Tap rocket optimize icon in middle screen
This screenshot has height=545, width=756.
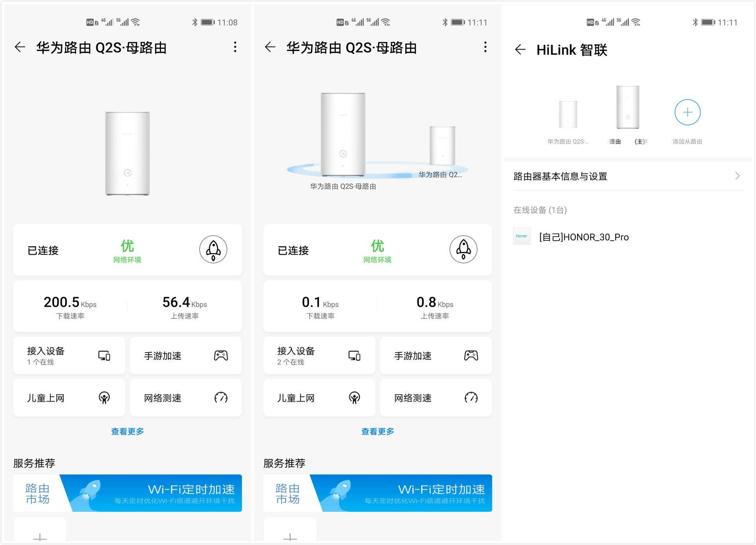(x=463, y=249)
